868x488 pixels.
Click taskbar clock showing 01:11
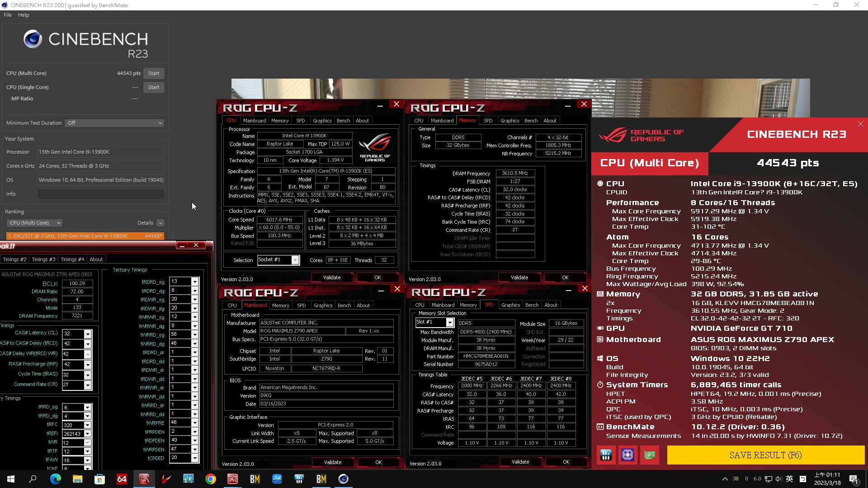(x=827, y=479)
